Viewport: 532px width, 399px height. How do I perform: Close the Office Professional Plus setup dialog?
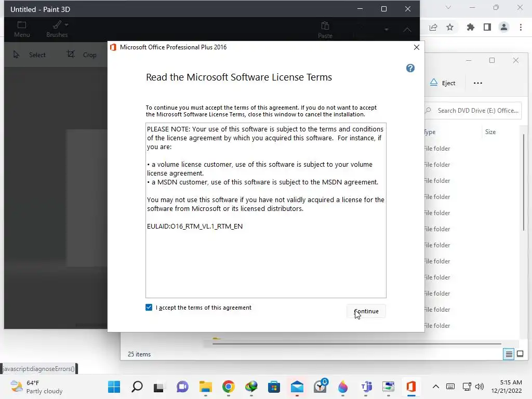pos(417,47)
